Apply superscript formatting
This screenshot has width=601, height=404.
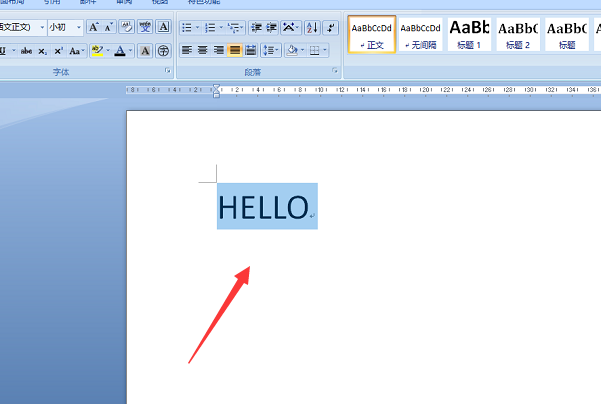tap(58, 50)
